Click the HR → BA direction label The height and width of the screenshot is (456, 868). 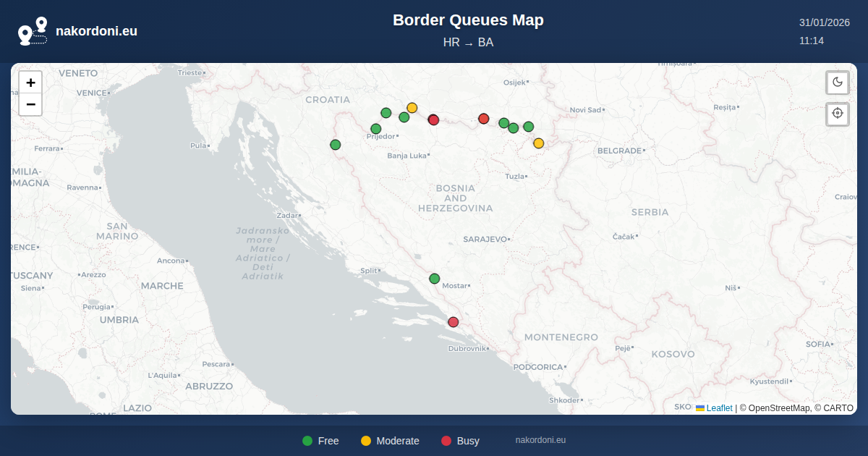click(x=468, y=43)
